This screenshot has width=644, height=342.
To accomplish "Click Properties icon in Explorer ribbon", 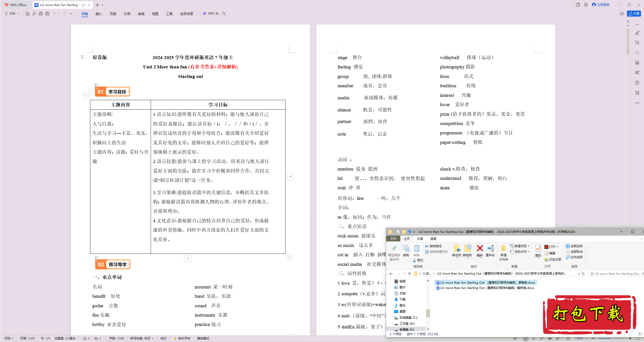I will [538, 248].
